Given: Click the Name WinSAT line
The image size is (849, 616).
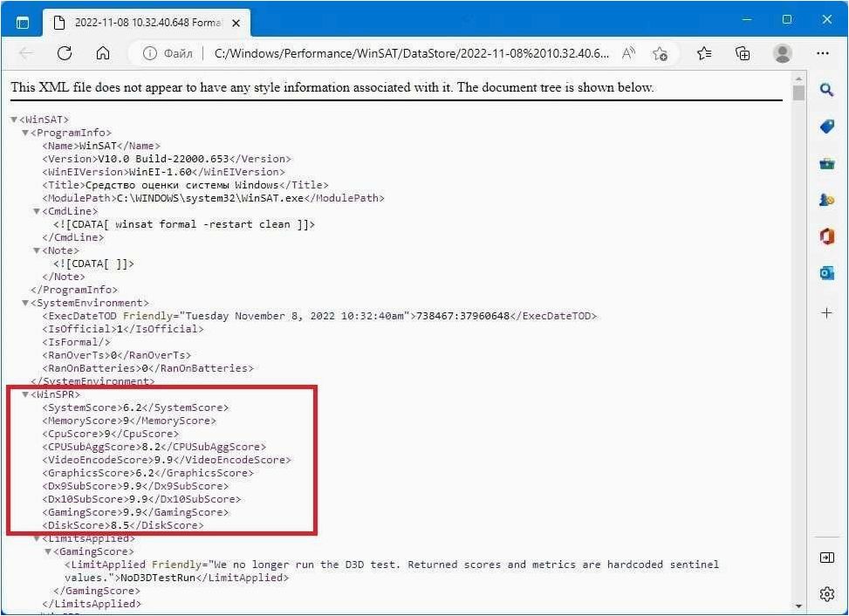Looking at the screenshot, I should coord(101,146).
